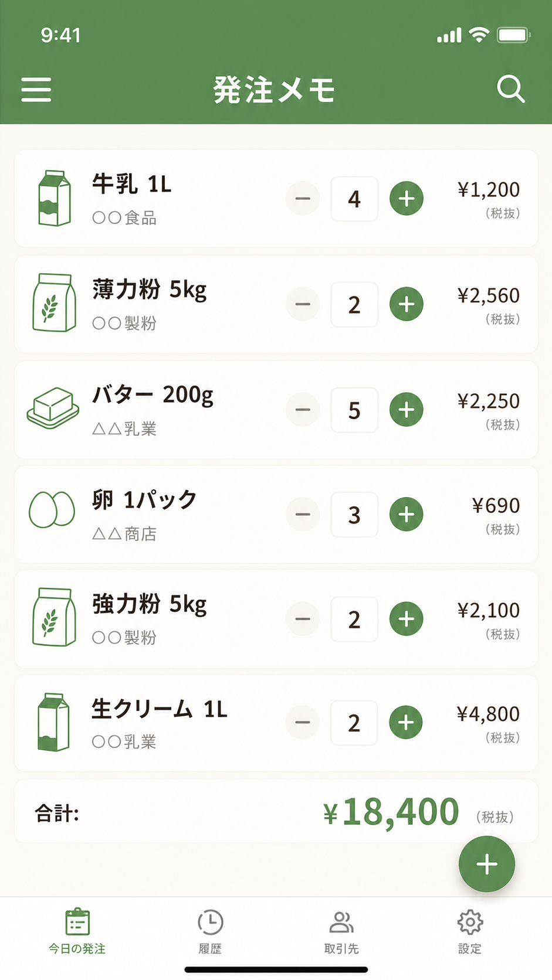This screenshot has height=980, width=552.
Task: Open the 取引先 tab
Action: click(341, 933)
